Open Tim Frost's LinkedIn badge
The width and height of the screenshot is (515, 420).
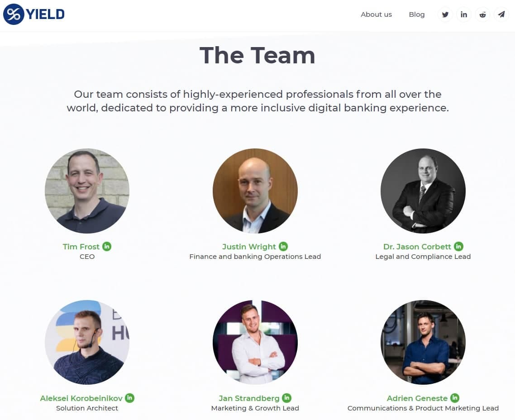pos(107,246)
